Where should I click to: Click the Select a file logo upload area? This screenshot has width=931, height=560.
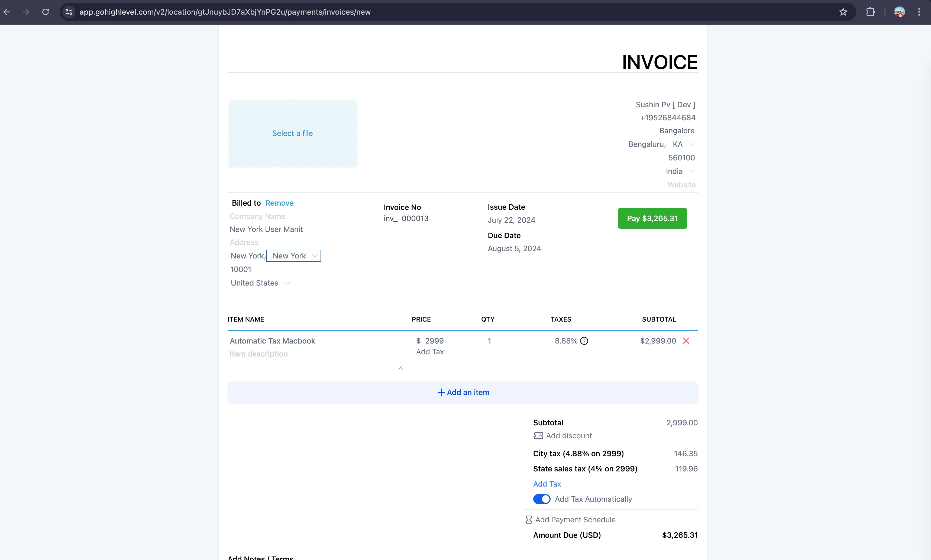[292, 134]
